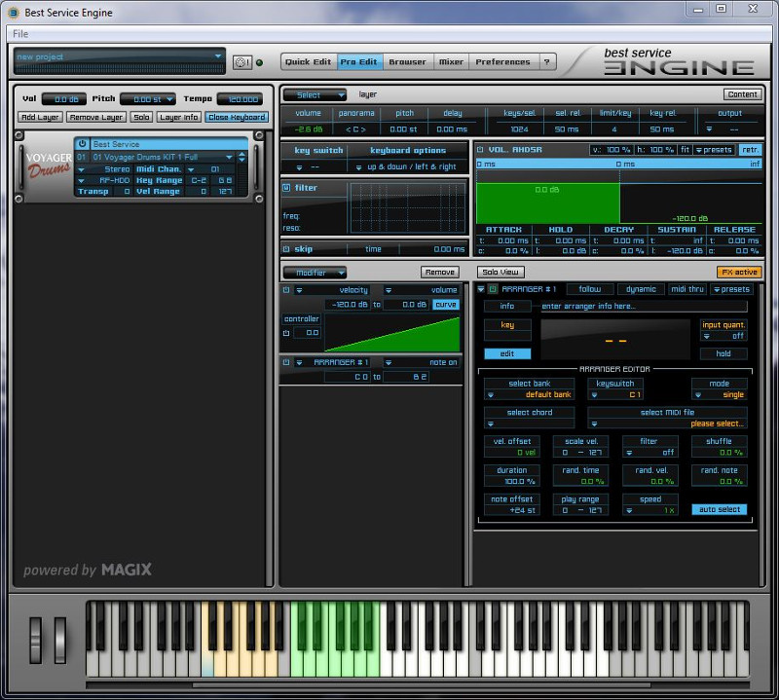Image resolution: width=779 pixels, height=700 pixels.
Task: Toggle green Arranger #1 FX power icon
Action: pos(493,289)
